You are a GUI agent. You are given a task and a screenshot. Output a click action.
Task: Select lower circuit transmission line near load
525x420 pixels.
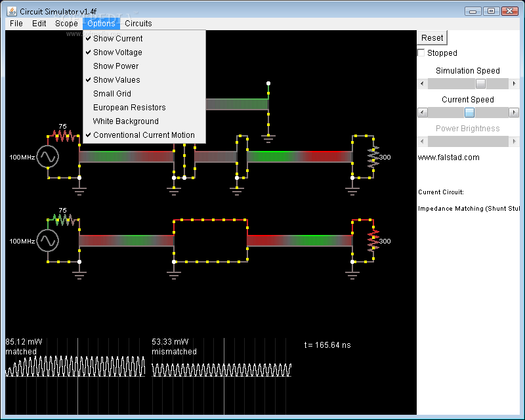point(300,240)
